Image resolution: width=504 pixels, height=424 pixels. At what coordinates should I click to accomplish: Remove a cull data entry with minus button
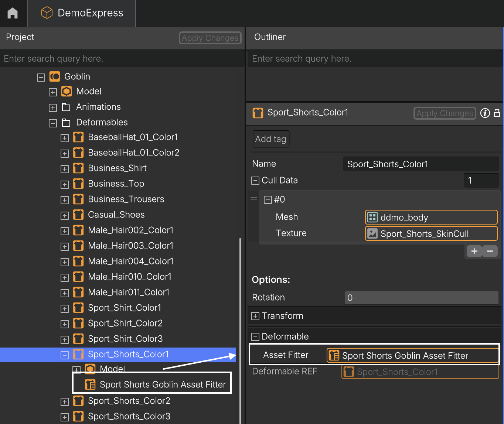tap(490, 251)
